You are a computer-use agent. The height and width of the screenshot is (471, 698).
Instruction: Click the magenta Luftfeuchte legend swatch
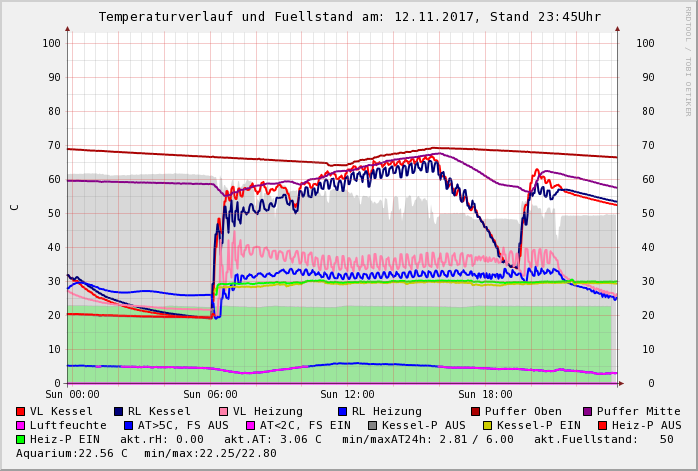tap(21, 425)
